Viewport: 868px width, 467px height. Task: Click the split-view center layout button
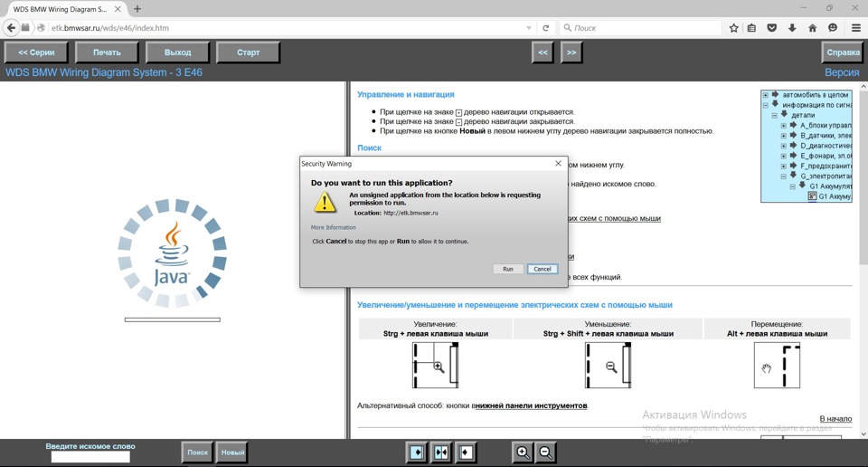tap(441, 453)
